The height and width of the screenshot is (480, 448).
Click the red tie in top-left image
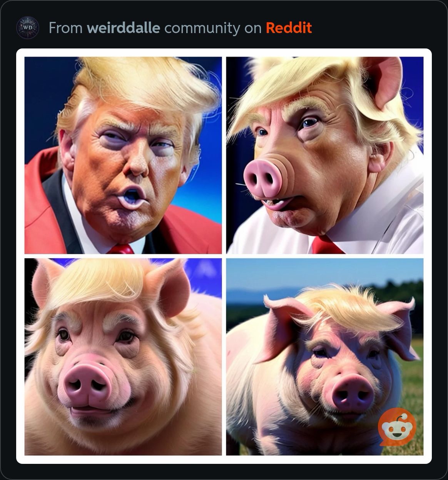click(122, 248)
